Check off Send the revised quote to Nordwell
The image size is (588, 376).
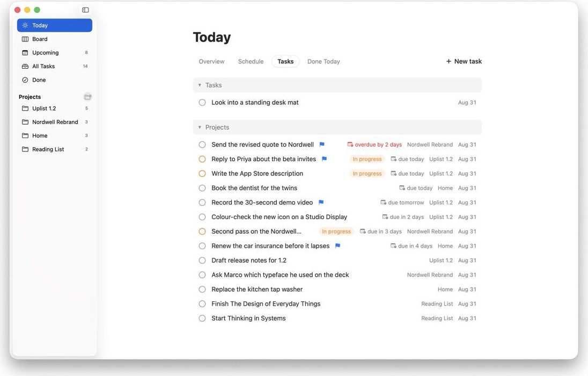click(x=202, y=144)
